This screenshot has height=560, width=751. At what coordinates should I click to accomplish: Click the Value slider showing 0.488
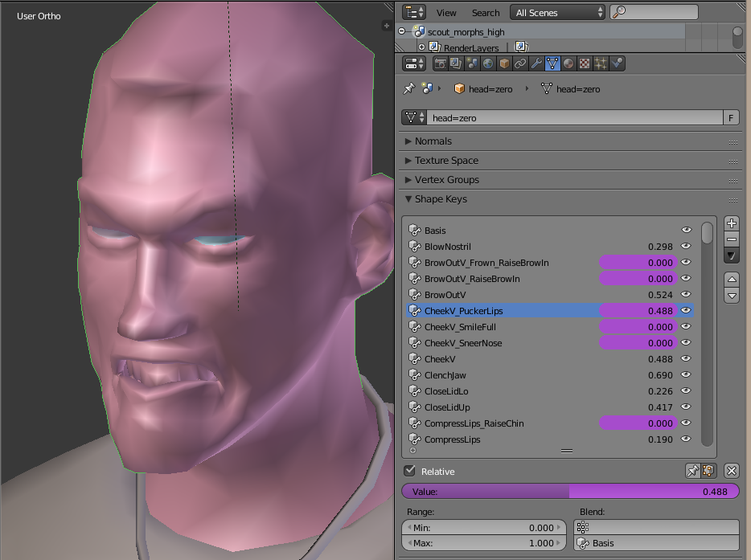570,492
